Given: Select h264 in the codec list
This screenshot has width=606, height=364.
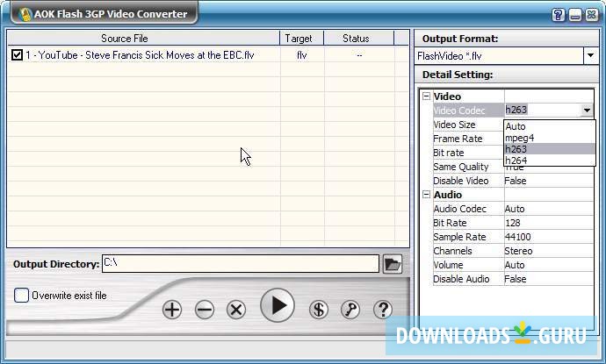Looking at the screenshot, I should (549, 161).
